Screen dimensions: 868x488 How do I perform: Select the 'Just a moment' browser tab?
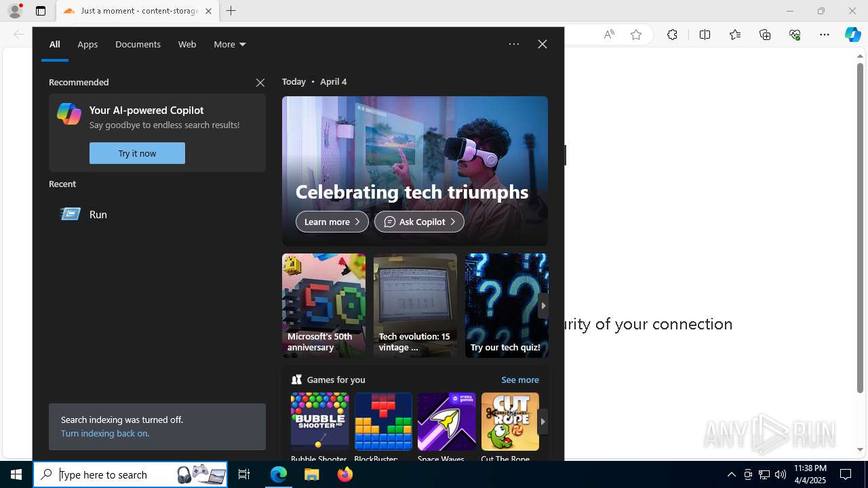(x=138, y=11)
